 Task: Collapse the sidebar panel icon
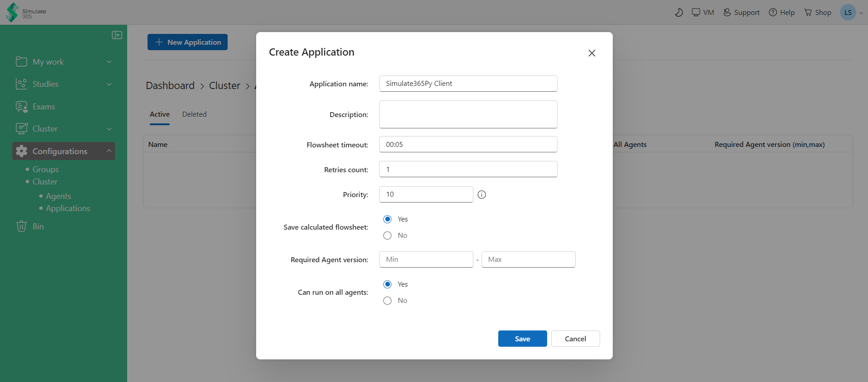point(117,35)
